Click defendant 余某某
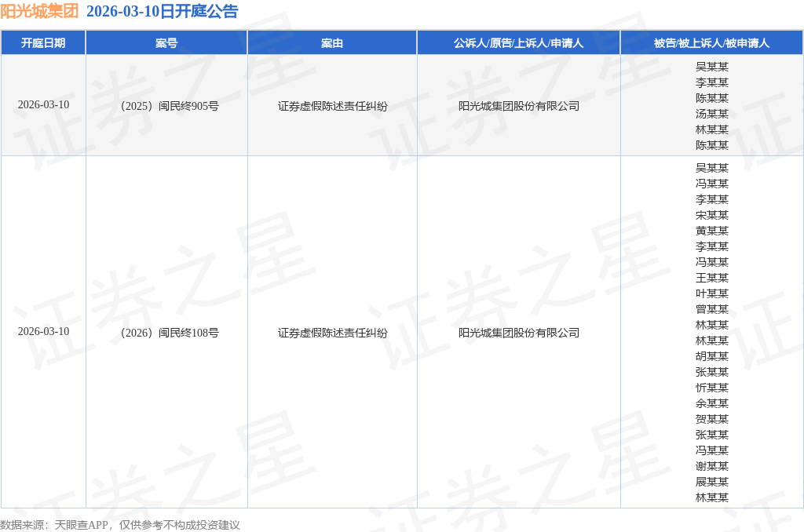This screenshot has height=532, width=804. pyautogui.click(x=711, y=403)
